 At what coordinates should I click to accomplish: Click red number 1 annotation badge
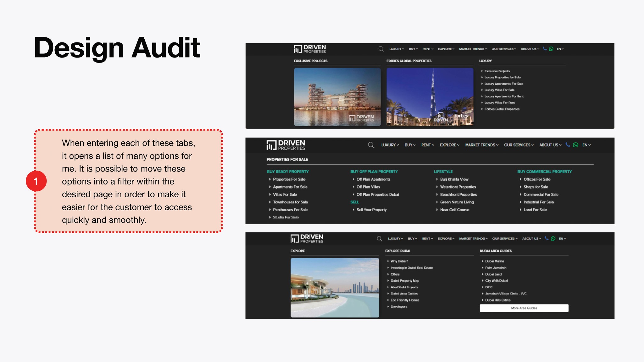point(36,181)
